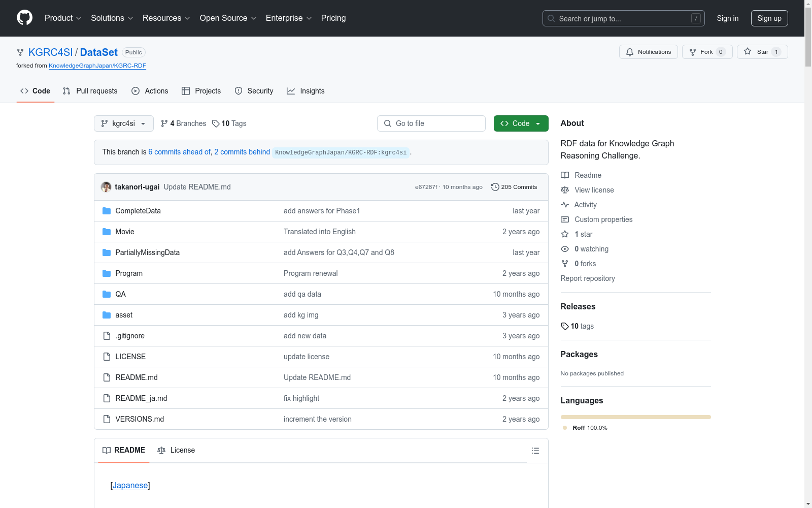Open the QA folder icon
Image resolution: width=812 pixels, height=508 pixels.
(x=107, y=294)
